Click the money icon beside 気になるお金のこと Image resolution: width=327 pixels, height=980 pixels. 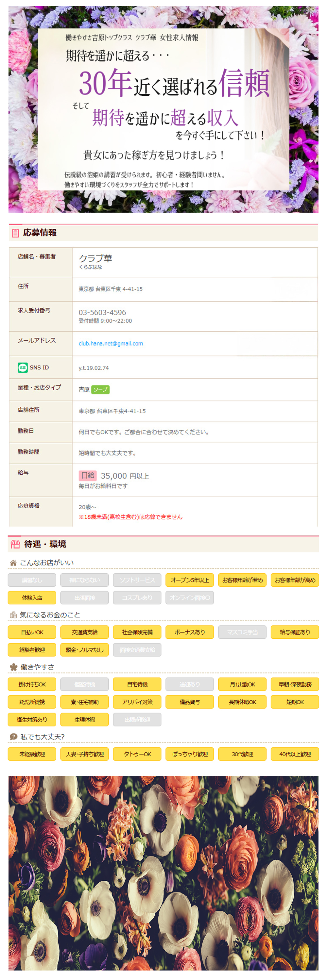[13, 615]
